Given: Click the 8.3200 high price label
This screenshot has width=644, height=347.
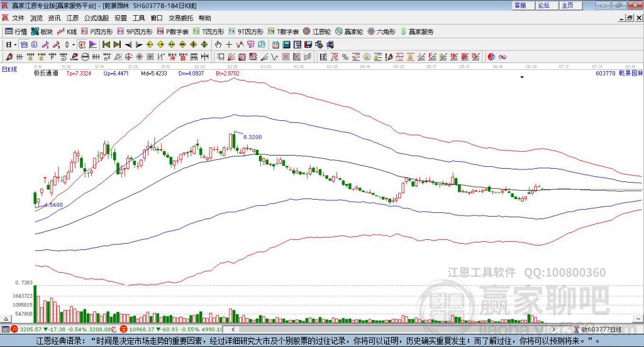Looking at the screenshot, I should (x=253, y=137).
